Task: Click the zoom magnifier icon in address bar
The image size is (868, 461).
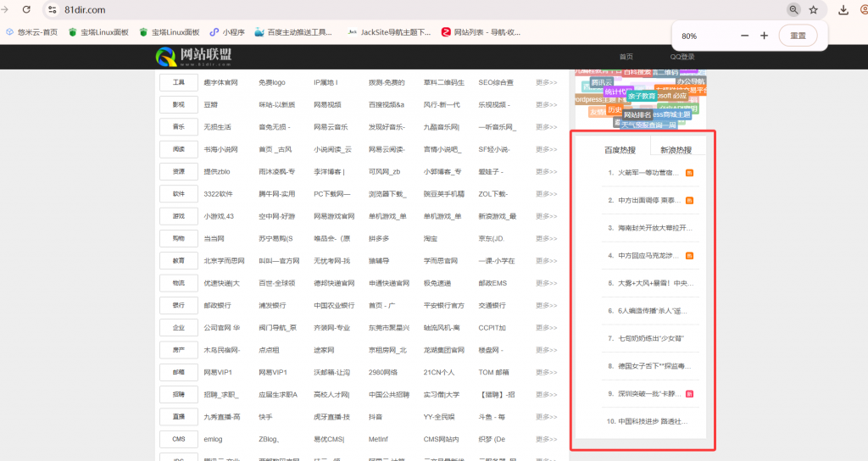Action: click(793, 9)
